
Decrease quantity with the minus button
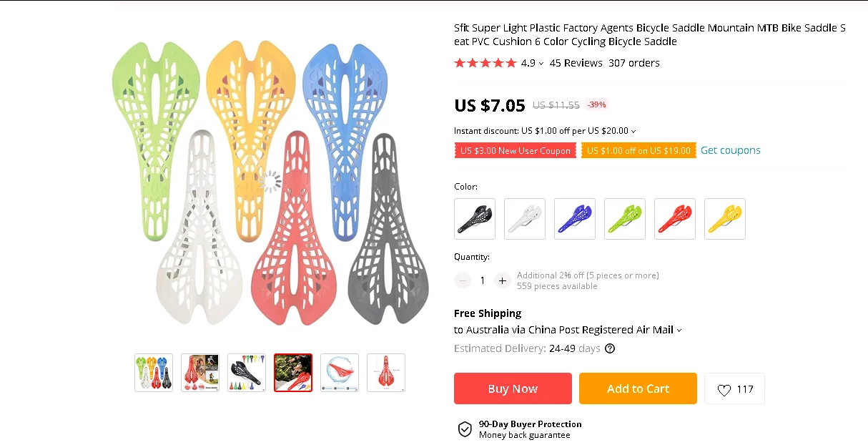pos(463,280)
